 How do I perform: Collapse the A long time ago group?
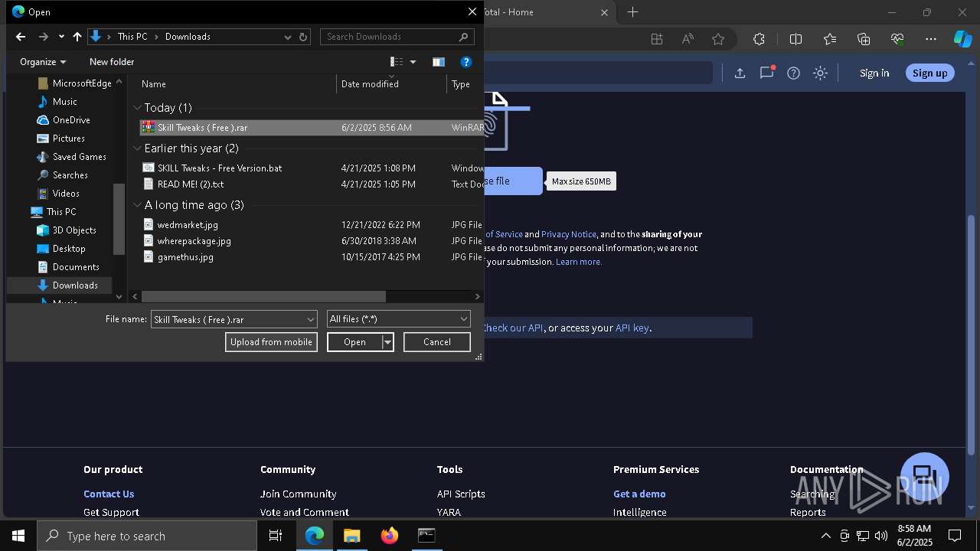[x=138, y=205]
